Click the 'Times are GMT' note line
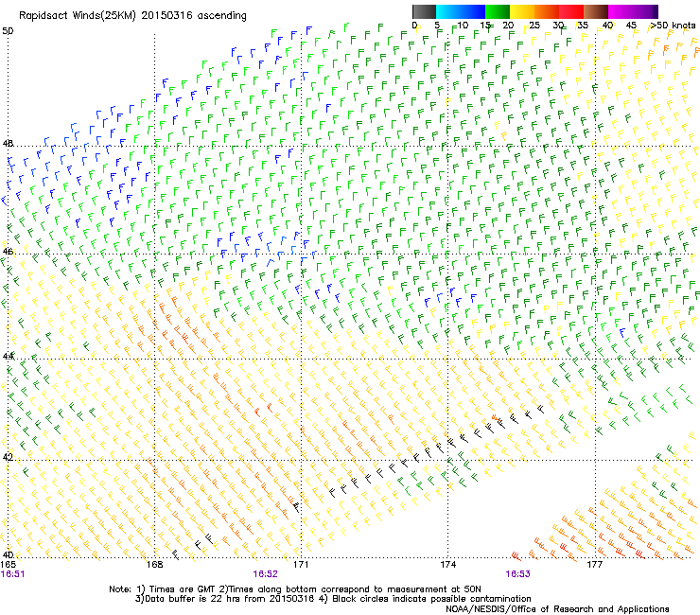The width and height of the screenshot is (700, 615). 295,589
